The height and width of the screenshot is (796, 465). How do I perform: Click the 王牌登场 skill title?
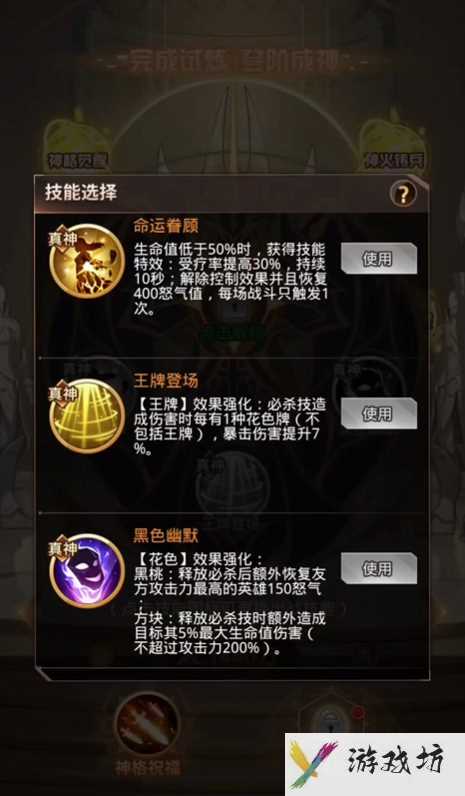tap(165, 380)
